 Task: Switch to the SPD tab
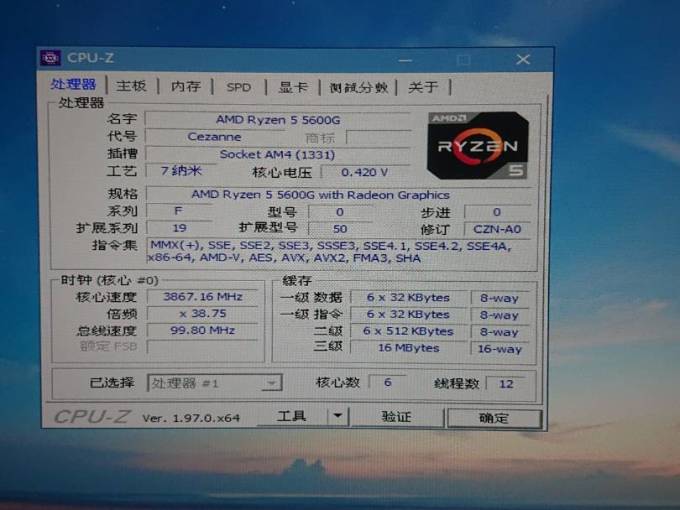[x=239, y=87]
